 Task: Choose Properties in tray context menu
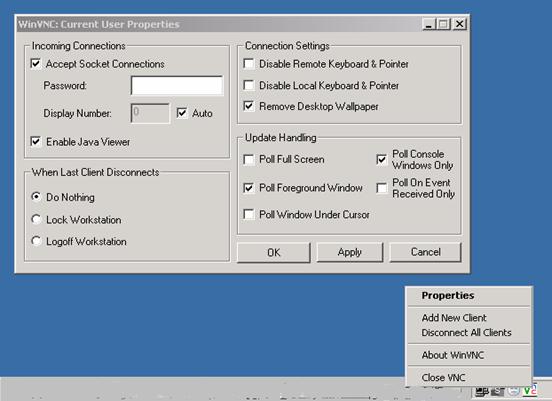[448, 295]
